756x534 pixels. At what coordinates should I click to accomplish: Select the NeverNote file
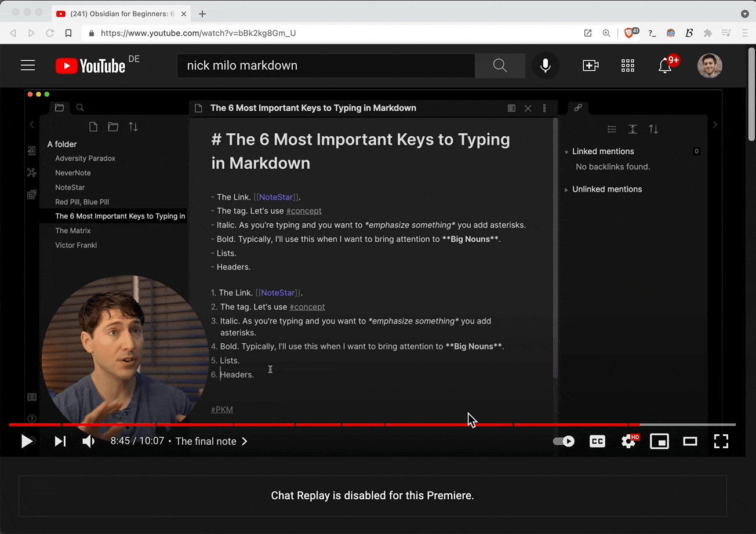click(73, 173)
